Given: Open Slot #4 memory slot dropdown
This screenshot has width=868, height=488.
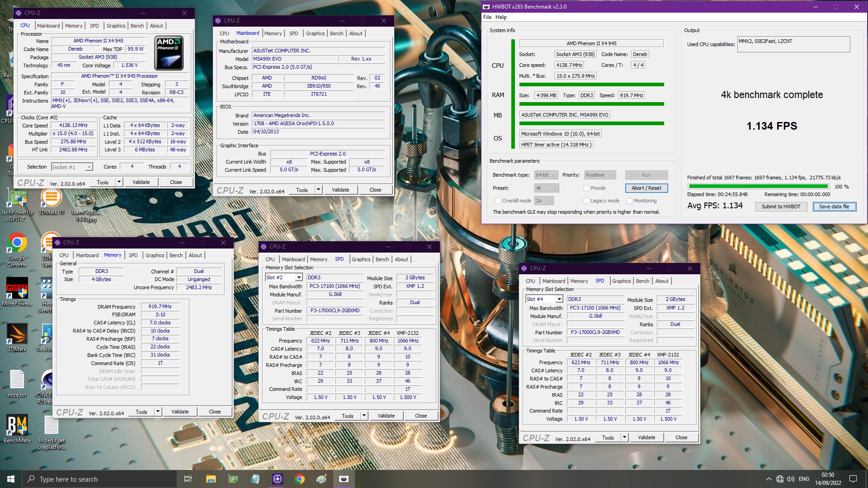Looking at the screenshot, I should (544, 299).
